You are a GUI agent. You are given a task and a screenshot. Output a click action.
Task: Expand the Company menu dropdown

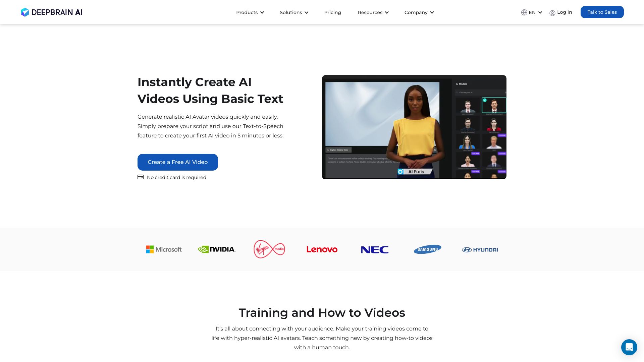[x=419, y=12]
